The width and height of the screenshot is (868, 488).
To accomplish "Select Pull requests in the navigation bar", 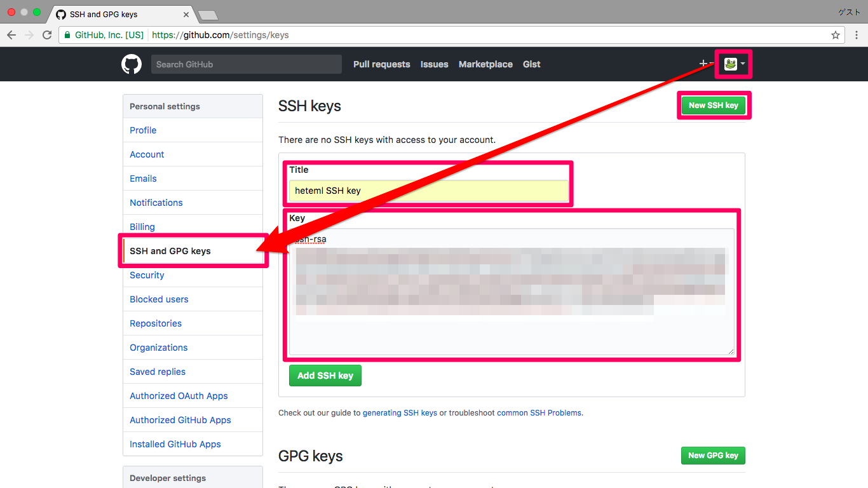I will pos(381,64).
